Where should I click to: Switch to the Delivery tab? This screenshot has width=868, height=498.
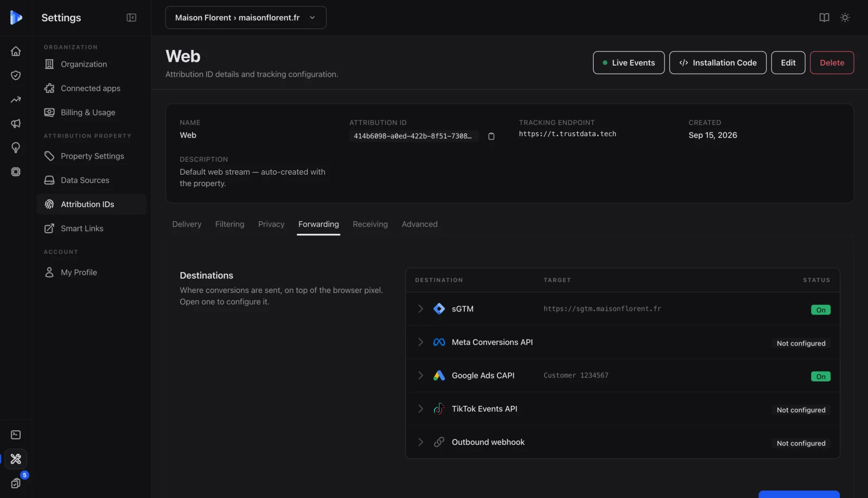coord(187,224)
